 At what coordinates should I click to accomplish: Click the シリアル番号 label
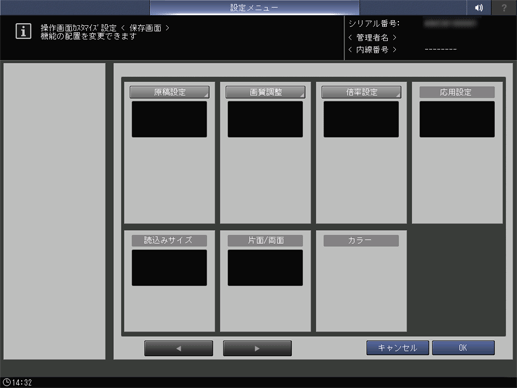tap(374, 24)
